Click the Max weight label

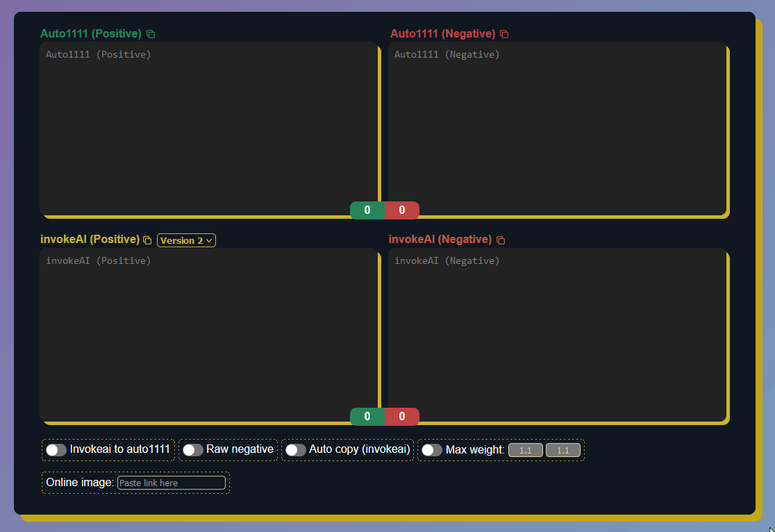coord(475,450)
